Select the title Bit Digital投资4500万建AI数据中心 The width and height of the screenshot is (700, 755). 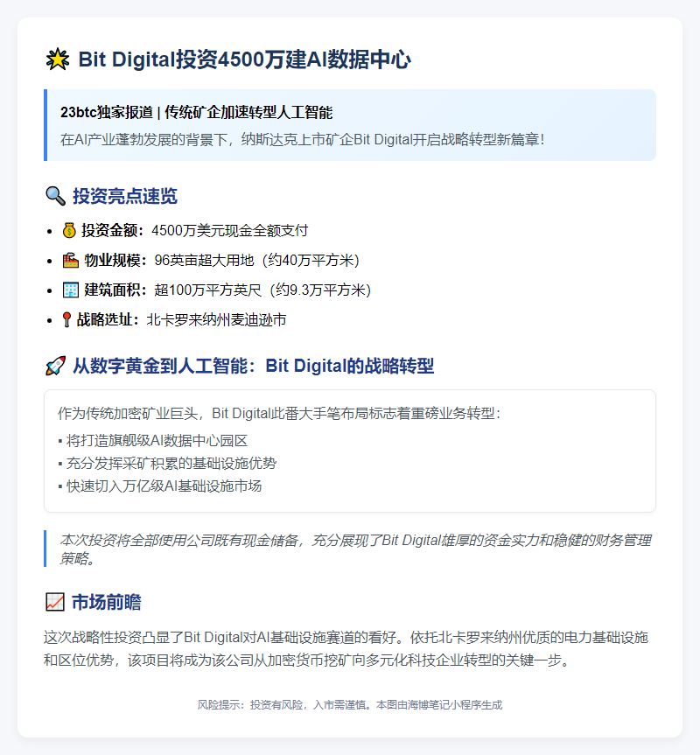tap(245, 59)
